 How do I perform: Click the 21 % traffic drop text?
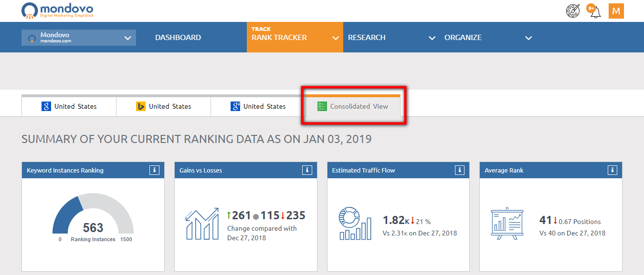(x=424, y=222)
